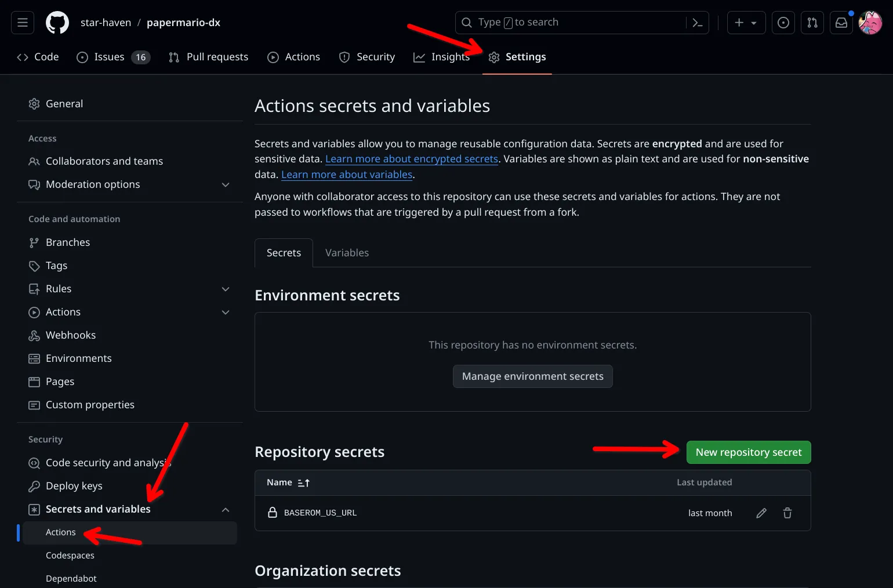
Task: Click Manage environment secrets button
Action: pyautogui.click(x=532, y=376)
